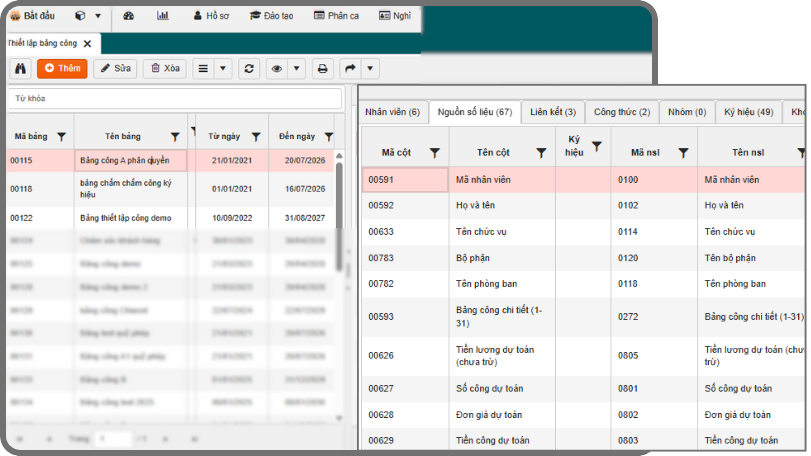This screenshot has width=811, height=456.
Task: Select row 00626 Tiền lương dự toán
Action: click(x=583, y=356)
